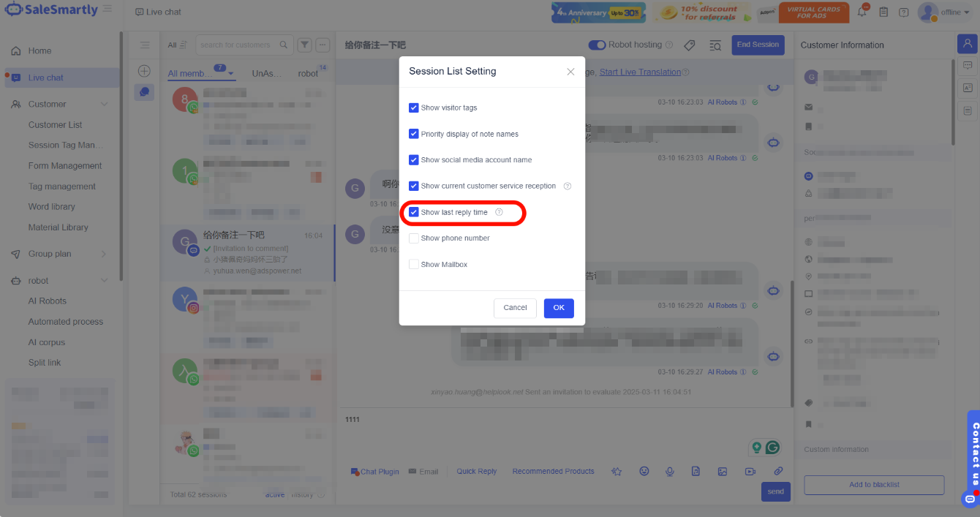The height and width of the screenshot is (517, 980).
Task: Click the send button
Action: [x=776, y=491]
